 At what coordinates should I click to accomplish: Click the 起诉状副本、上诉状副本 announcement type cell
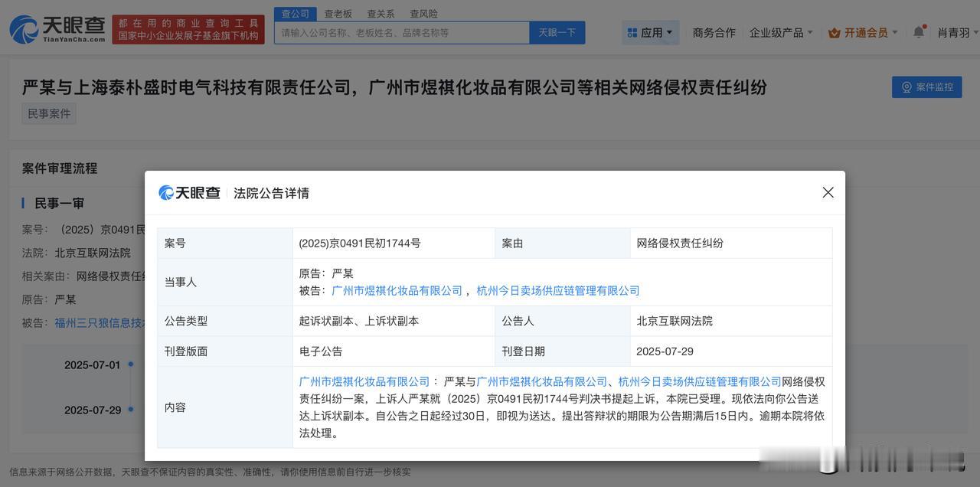[394, 321]
